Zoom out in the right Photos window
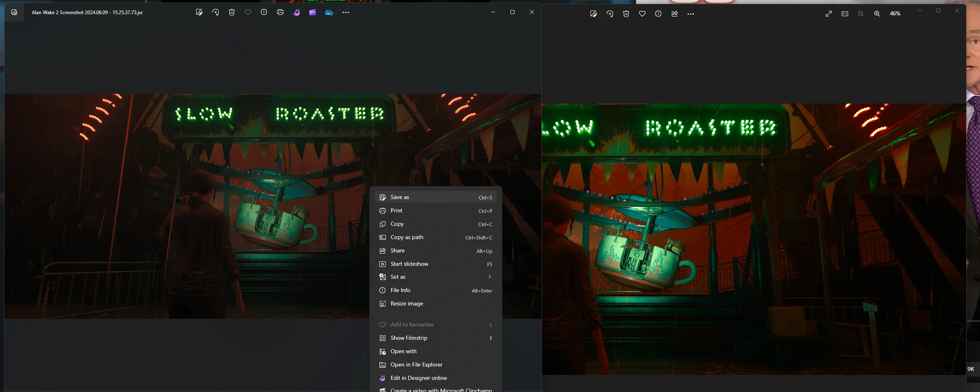The width and height of the screenshot is (980, 392). pyautogui.click(x=861, y=14)
